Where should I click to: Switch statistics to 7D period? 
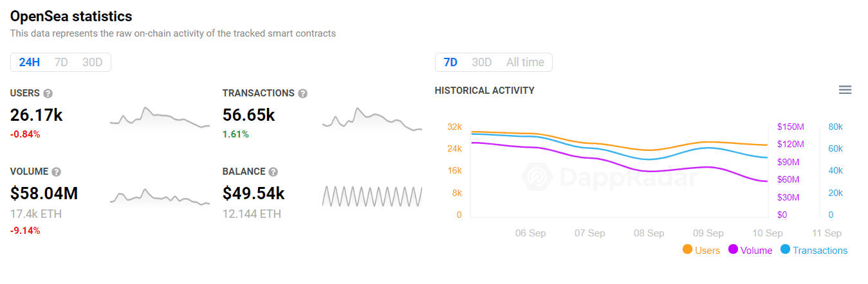tap(61, 62)
